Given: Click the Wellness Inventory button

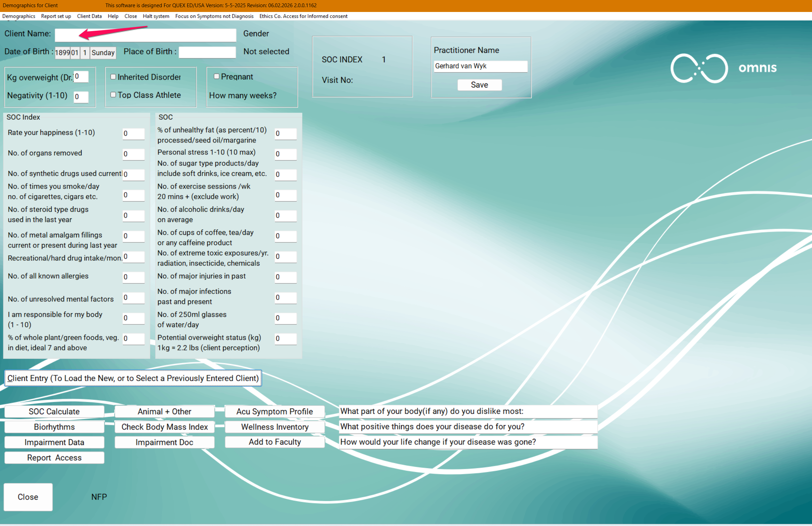Looking at the screenshot, I should pyautogui.click(x=275, y=427).
